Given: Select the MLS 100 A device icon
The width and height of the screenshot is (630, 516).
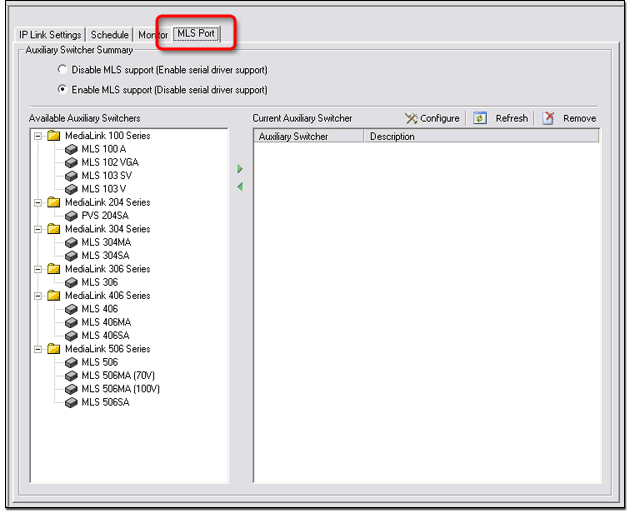Looking at the screenshot, I should [x=71, y=149].
